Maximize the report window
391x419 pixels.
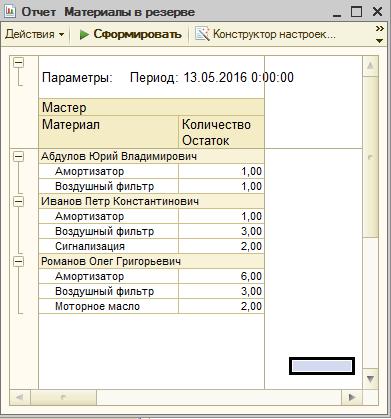(x=356, y=12)
